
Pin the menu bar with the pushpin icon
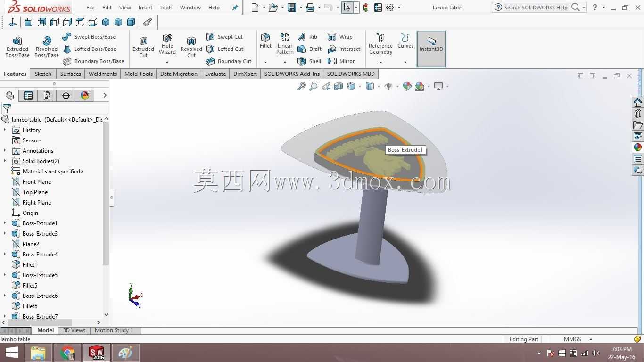235,8
